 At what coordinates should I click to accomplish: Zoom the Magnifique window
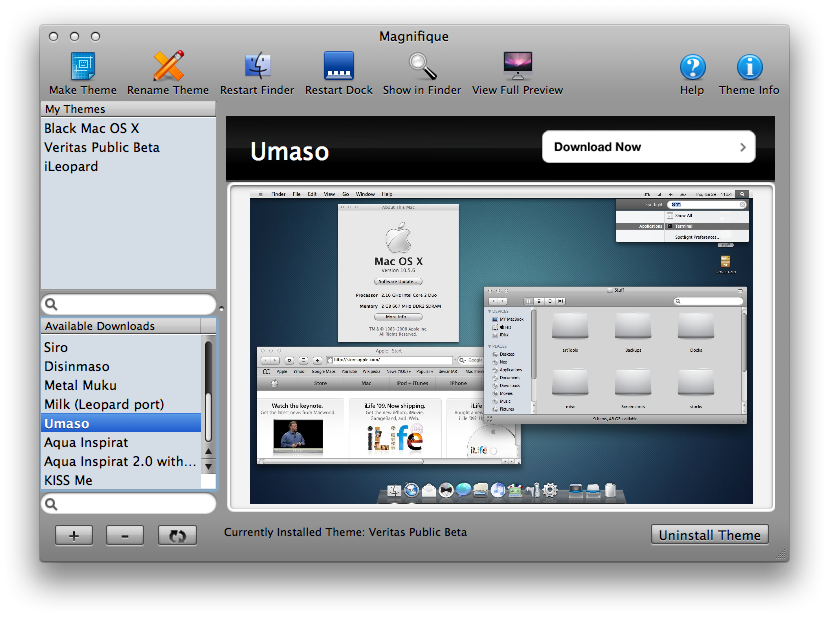(95, 36)
